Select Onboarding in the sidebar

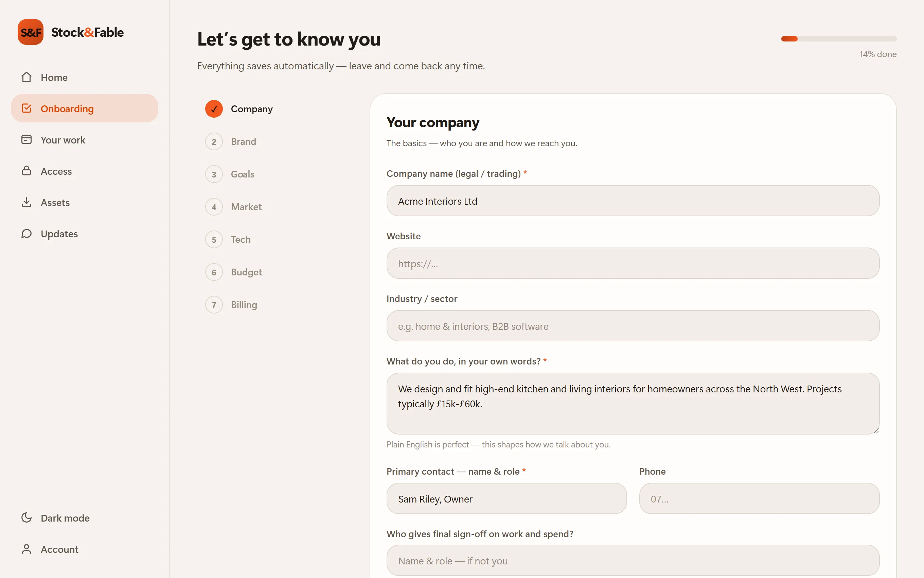[x=84, y=108]
